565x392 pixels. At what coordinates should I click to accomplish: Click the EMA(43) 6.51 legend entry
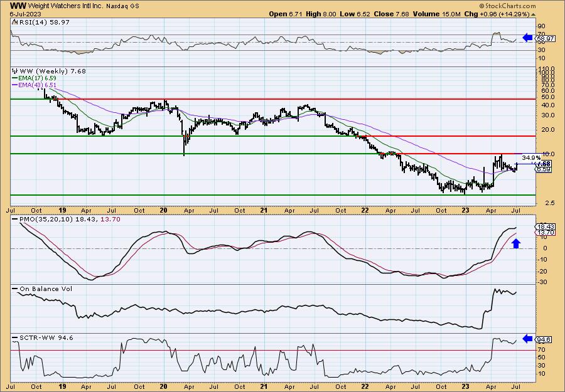(x=37, y=85)
